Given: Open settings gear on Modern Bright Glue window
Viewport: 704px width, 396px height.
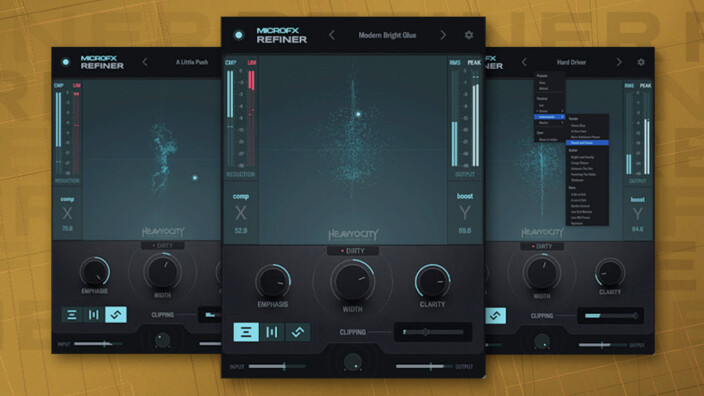Looking at the screenshot, I should [x=469, y=35].
